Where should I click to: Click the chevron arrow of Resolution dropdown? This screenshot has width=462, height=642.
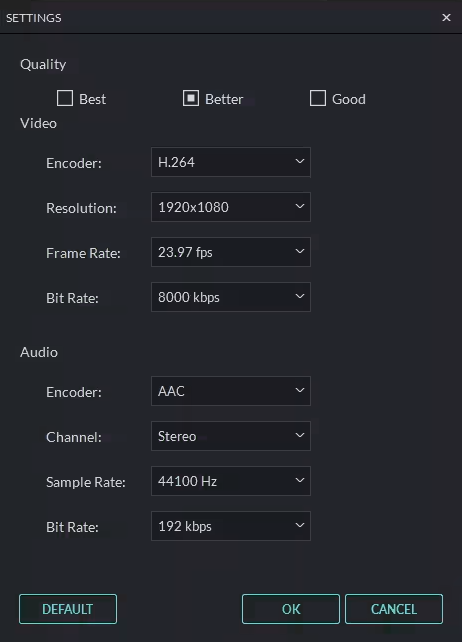pos(300,206)
